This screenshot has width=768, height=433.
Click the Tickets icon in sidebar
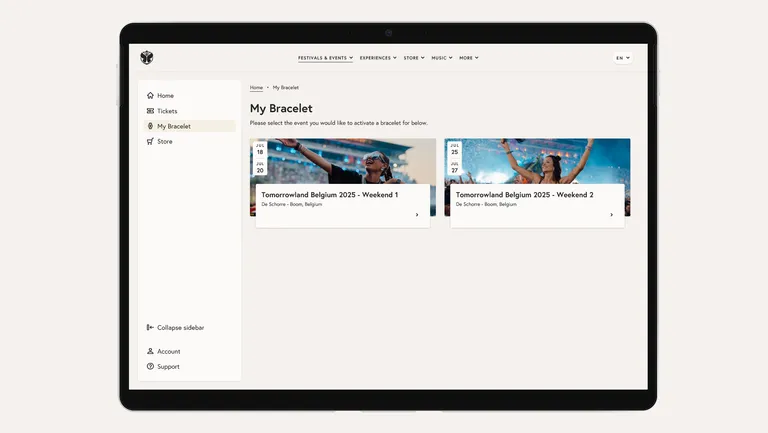point(150,111)
